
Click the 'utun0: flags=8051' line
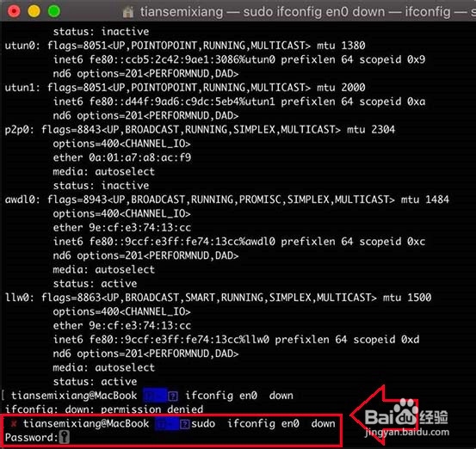click(x=185, y=46)
